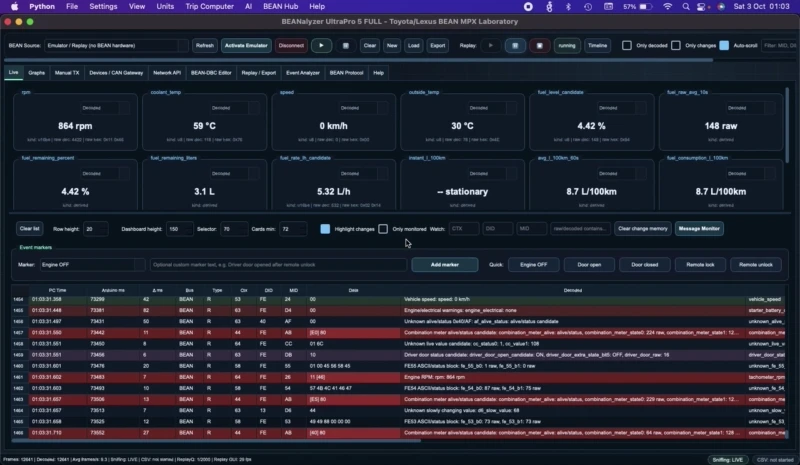800x465 pixels.
Task: Click the Clear list button
Action: pyautogui.click(x=30, y=229)
